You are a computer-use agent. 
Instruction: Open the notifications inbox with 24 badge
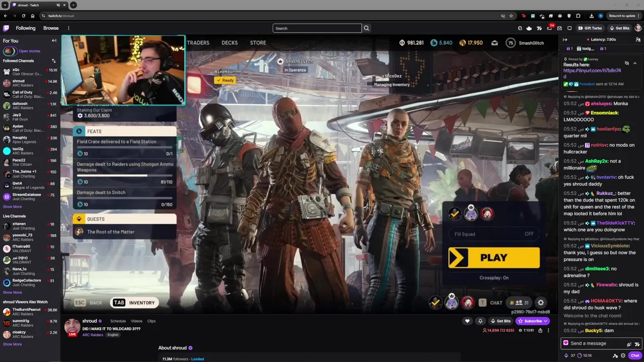[x=549, y=28]
